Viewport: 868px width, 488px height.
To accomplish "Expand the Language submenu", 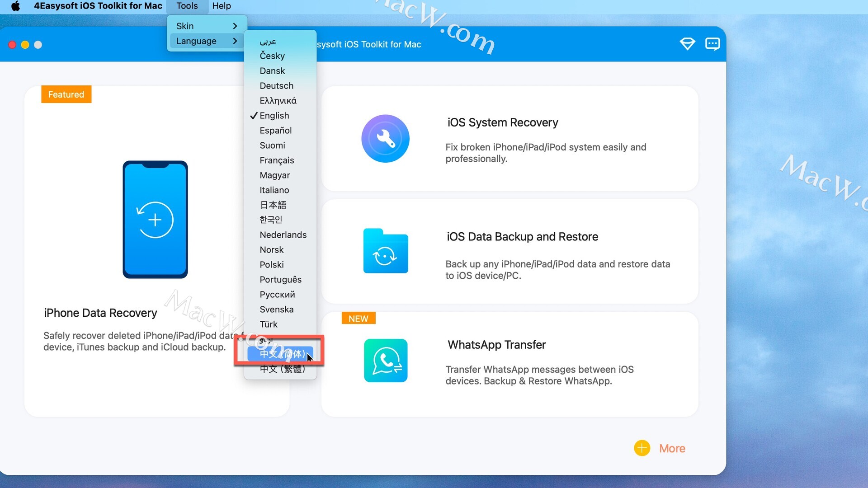I will (x=207, y=41).
